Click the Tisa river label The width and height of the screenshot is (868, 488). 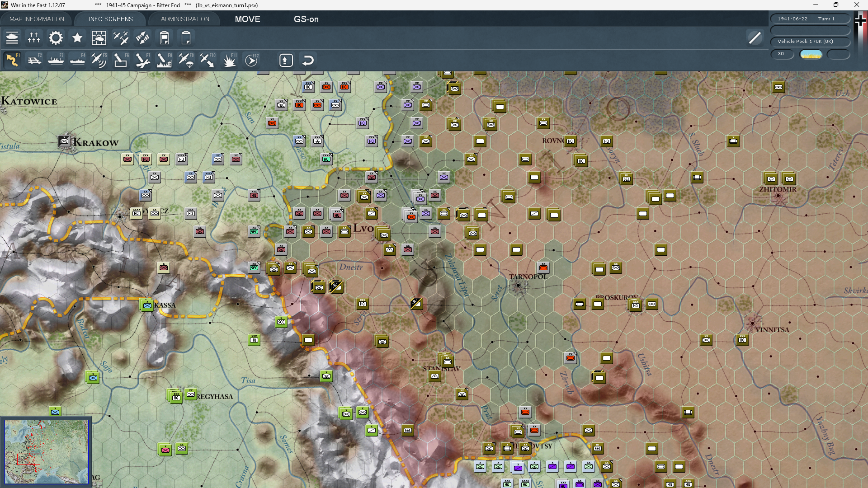point(248,380)
